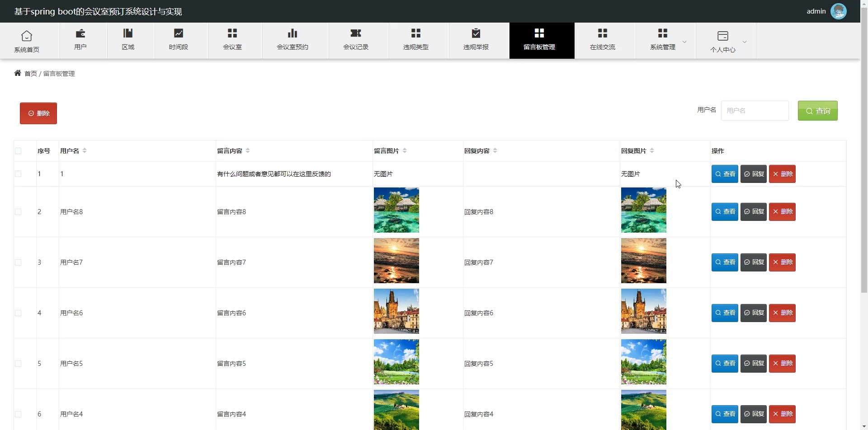Click the wallet icon above 用户

pos(80,33)
